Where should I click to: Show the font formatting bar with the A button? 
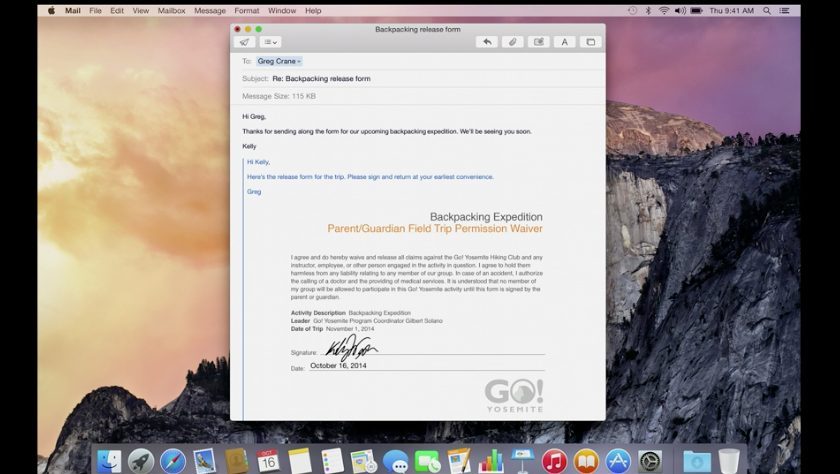coord(564,42)
